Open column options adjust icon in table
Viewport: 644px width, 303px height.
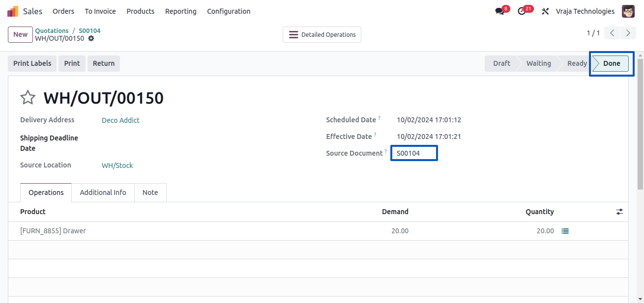tap(619, 212)
